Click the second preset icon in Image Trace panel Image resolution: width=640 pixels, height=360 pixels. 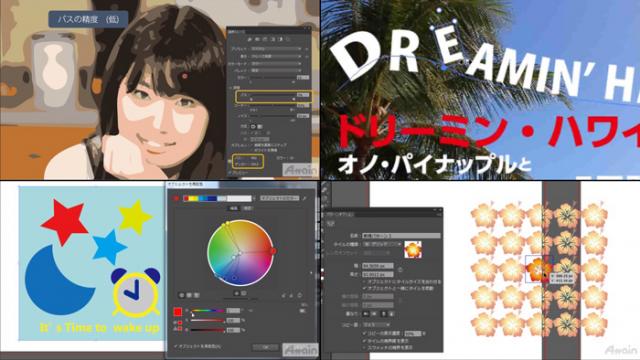click(257, 39)
